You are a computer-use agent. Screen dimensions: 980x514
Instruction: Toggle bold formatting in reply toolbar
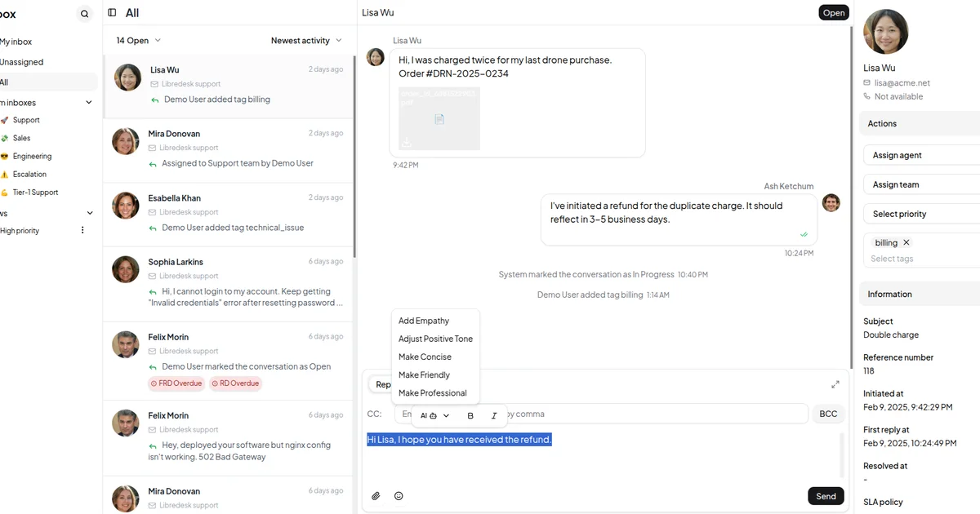pos(470,415)
